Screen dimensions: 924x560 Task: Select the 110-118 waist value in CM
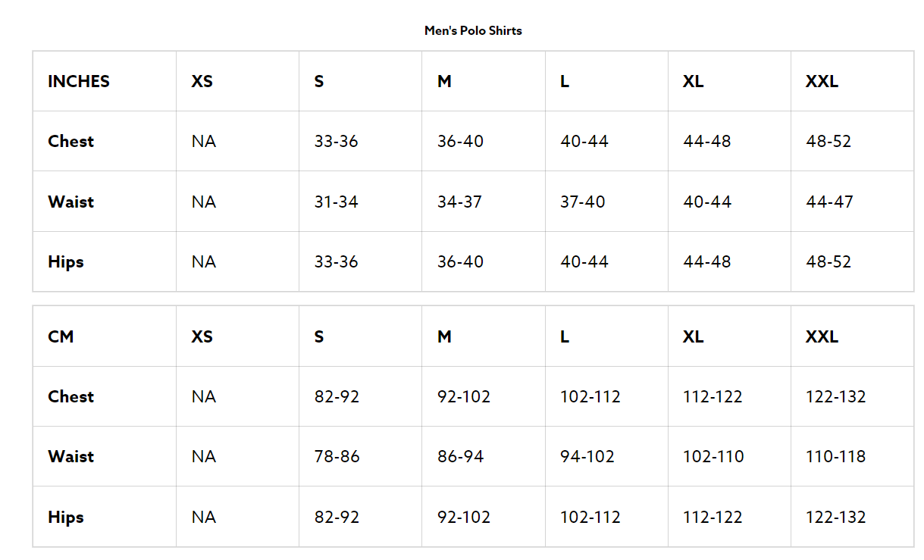[835, 456]
